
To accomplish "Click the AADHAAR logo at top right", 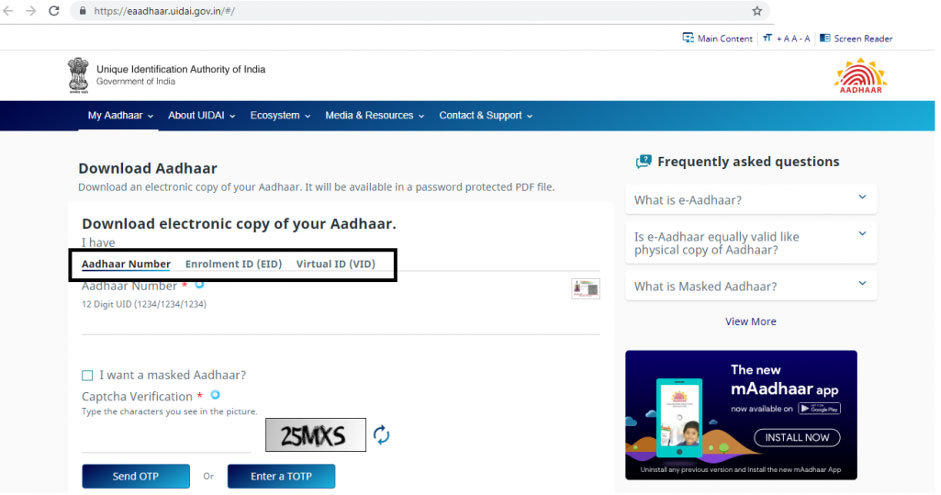I will (x=861, y=76).
